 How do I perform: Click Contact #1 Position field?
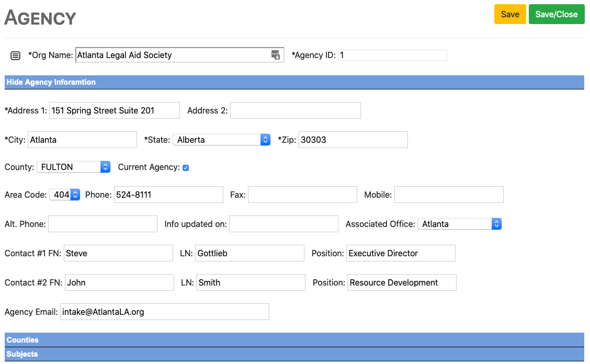coord(401,253)
